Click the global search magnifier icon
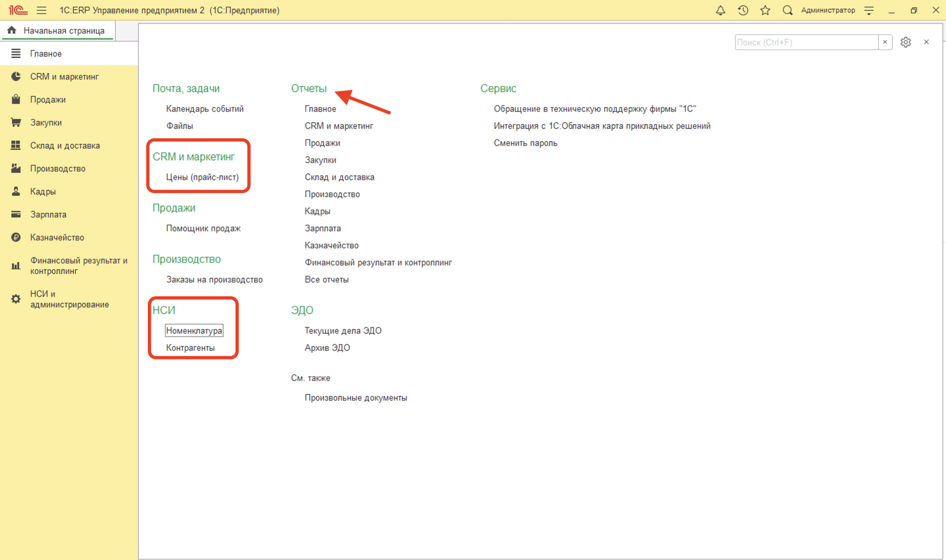The width and height of the screenshot is (946, 560). [x=787, y=10]
